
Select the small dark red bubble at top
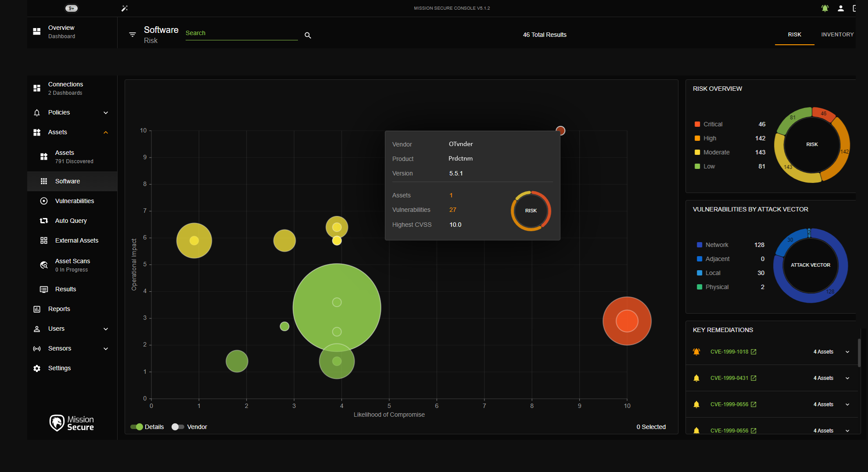click(560, 130)
